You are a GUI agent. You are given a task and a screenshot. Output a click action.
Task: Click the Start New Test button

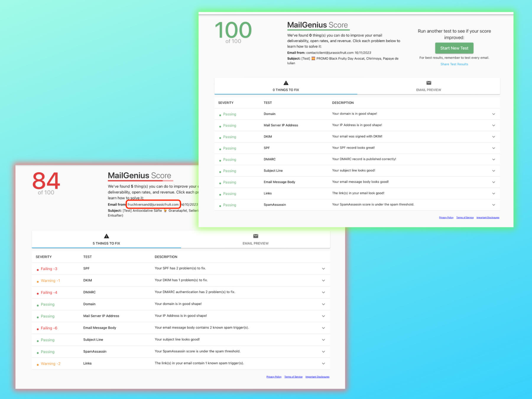tap(454, 48)
